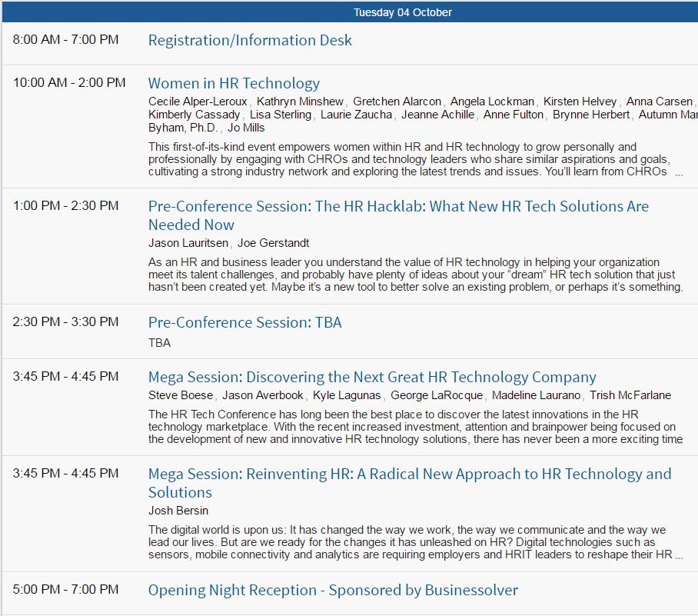The height and width of the screenshot is (616, 698).
Task: Select speaker Trish McFarlane
Action: pos(630,395)
